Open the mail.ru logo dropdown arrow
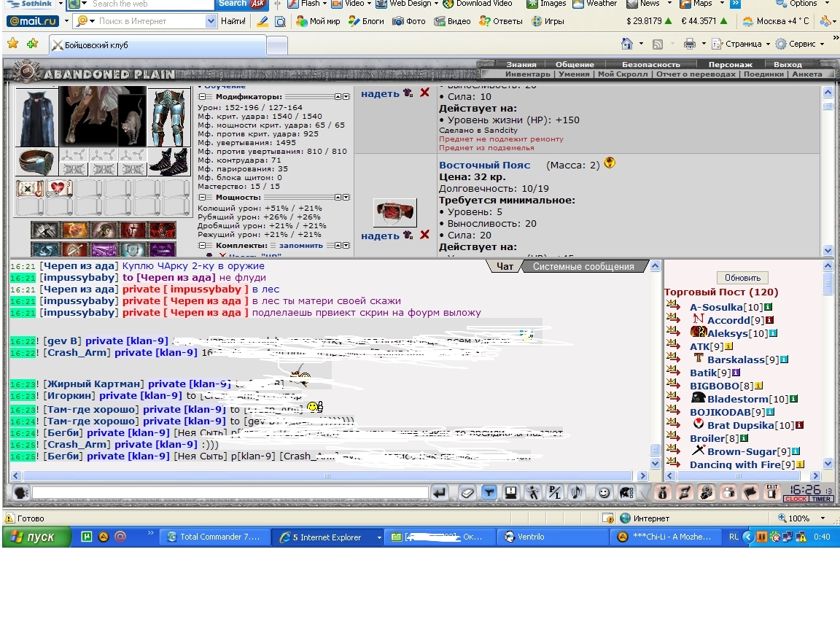 click(x=66, y=21)
